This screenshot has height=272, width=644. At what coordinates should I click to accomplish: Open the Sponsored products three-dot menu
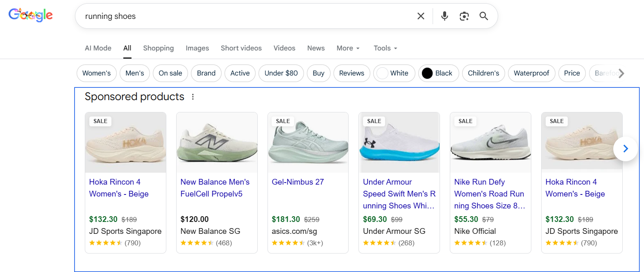193,97
